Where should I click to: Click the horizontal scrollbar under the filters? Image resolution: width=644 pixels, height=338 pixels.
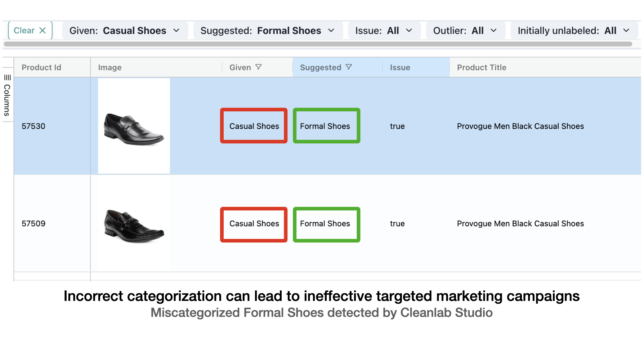coord(317,44)
